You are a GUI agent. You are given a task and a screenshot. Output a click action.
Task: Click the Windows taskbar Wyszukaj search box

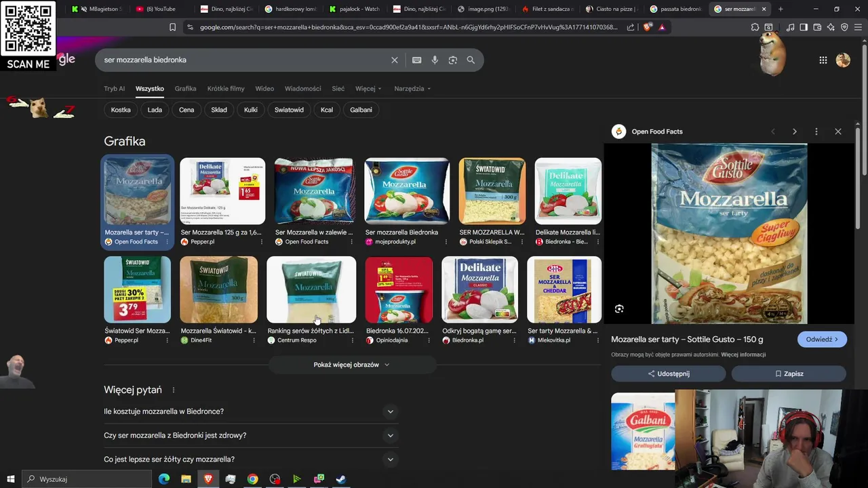click(x=86, y=479)
